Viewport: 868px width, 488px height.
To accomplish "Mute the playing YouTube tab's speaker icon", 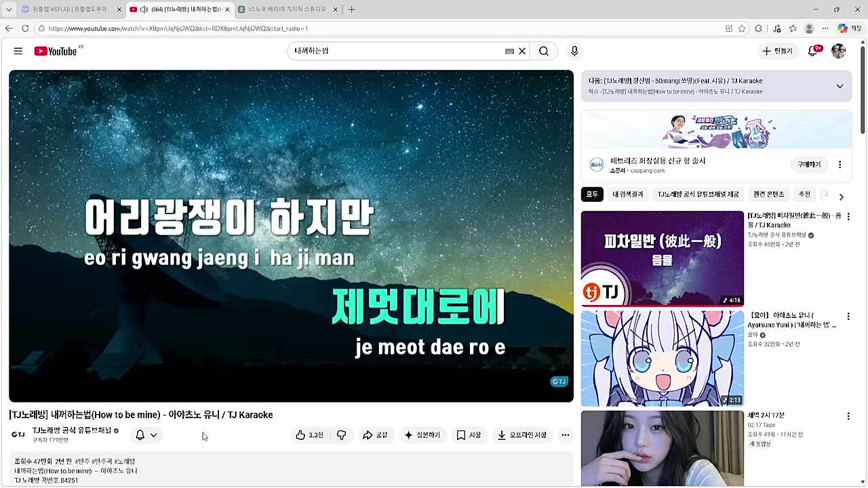I will point(144,9).
